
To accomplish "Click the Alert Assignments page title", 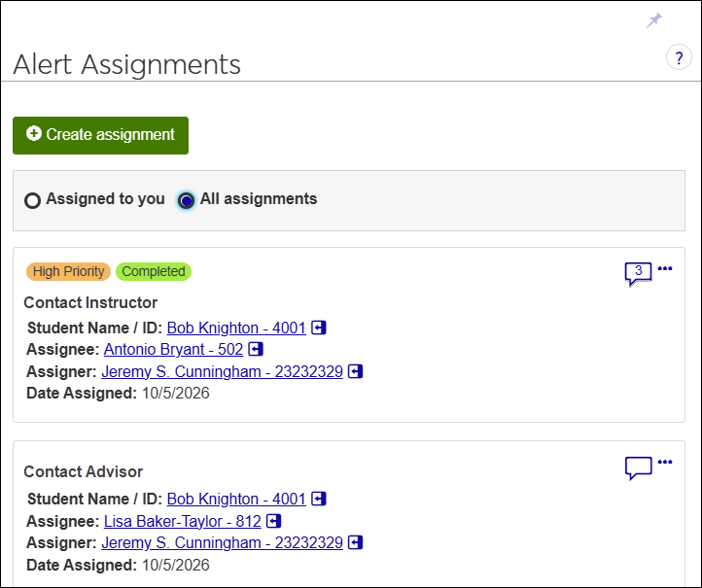I will click(x=127, y=64).
